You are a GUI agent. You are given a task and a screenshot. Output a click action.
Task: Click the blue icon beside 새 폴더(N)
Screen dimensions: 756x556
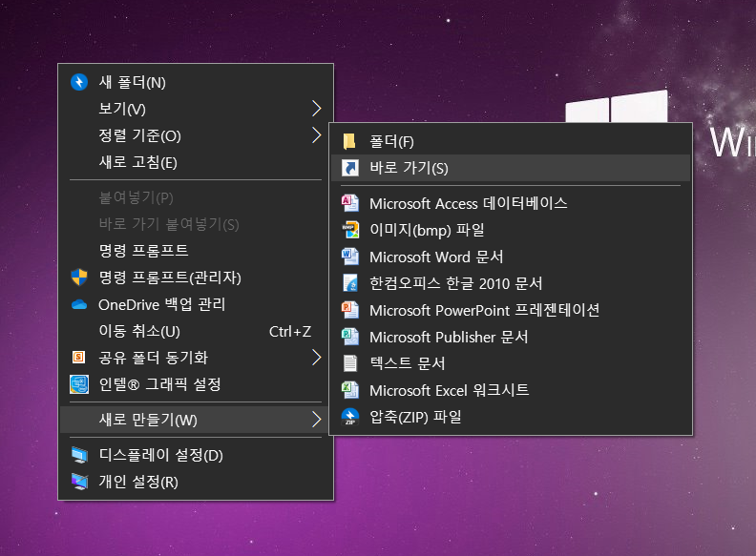point(79,82)
